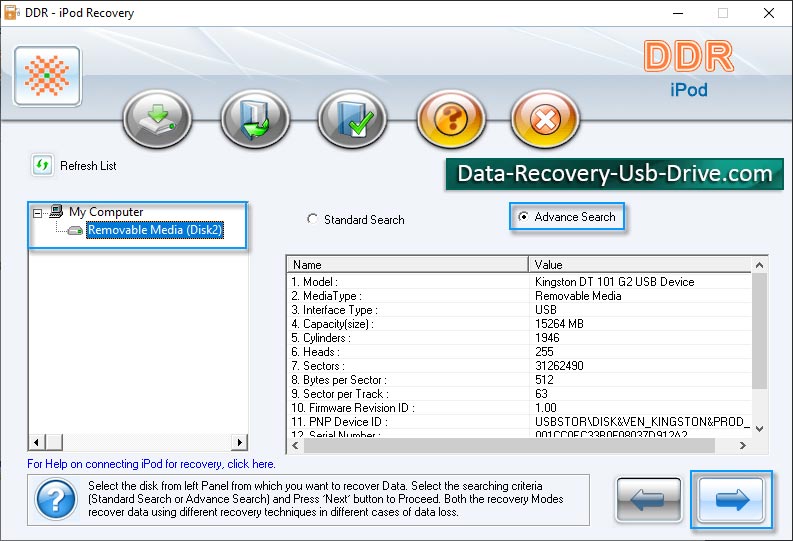Click the "3. Interface Type :" row
Viewport: 793px width, 541px height.
click(x=519, y=310)
